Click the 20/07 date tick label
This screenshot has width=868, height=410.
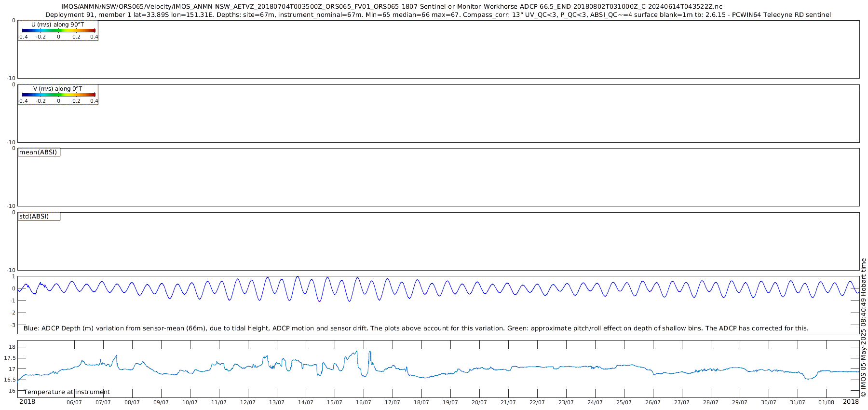(x=479, y=402)
